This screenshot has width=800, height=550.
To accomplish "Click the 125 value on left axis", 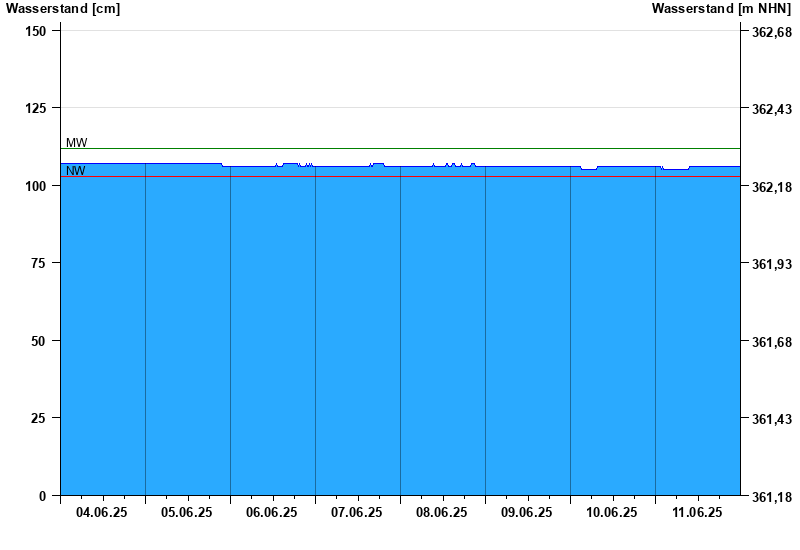I will coord(35,108).
